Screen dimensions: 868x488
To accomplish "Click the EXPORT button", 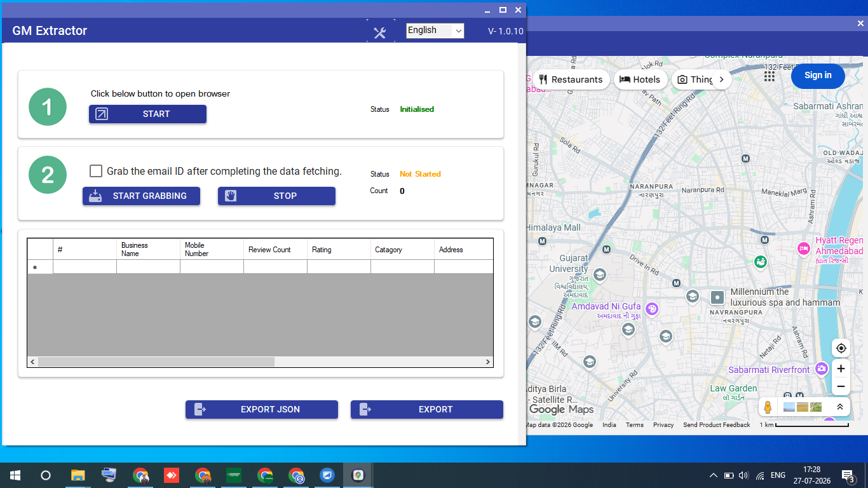I will (427, 409).
